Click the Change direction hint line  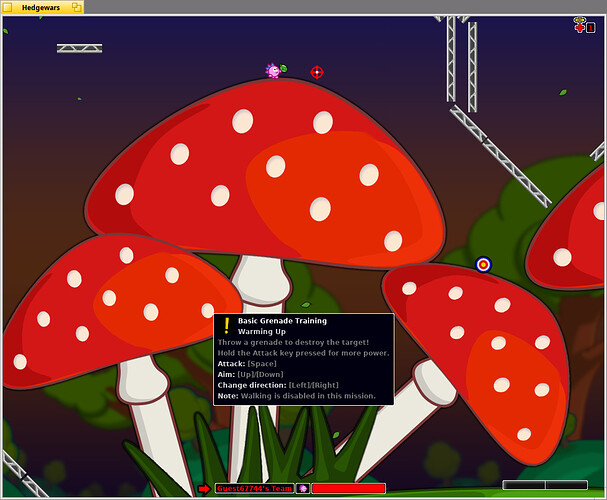[278, 385]
